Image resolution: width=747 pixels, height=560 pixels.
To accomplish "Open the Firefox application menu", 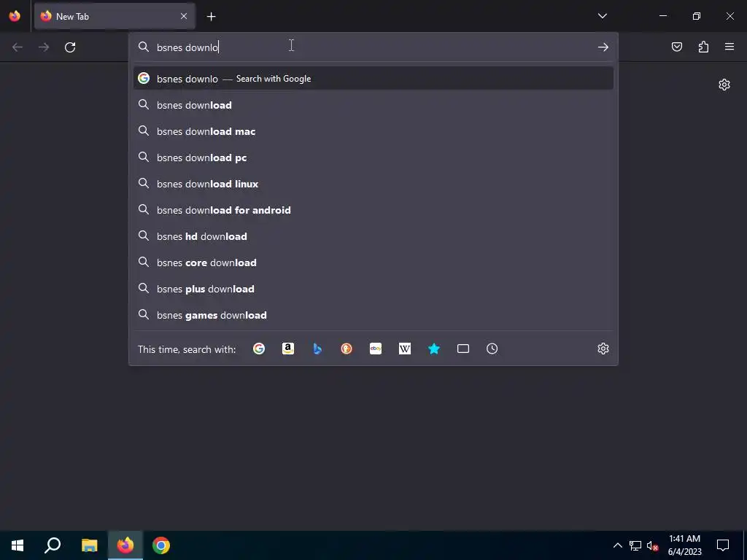I will 729,47.
